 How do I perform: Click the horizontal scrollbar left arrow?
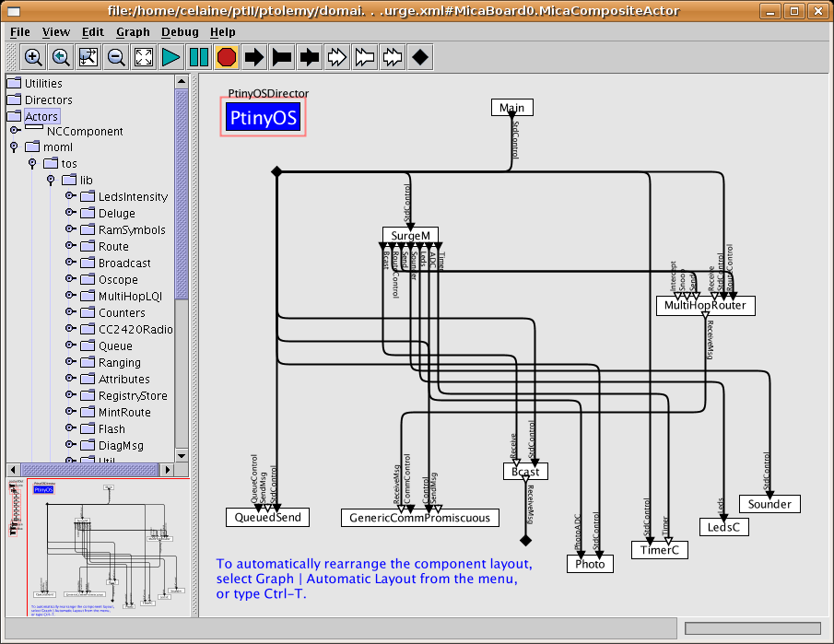[x=13, y=470]
